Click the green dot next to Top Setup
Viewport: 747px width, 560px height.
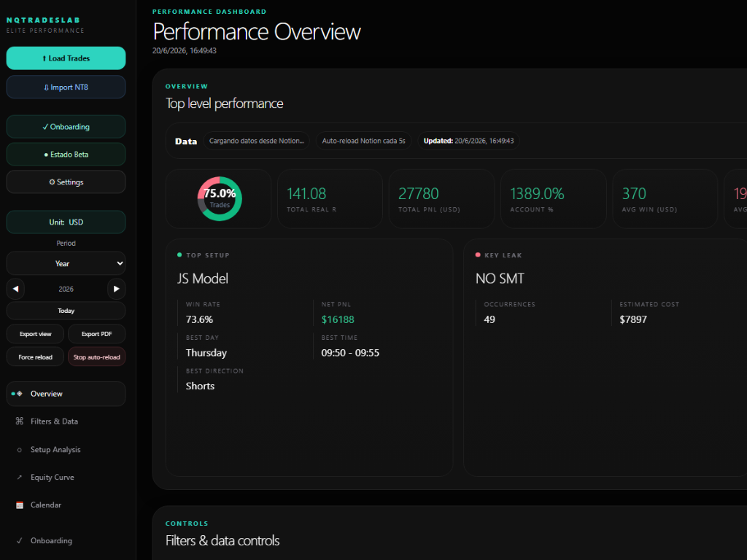coord(179,254)
